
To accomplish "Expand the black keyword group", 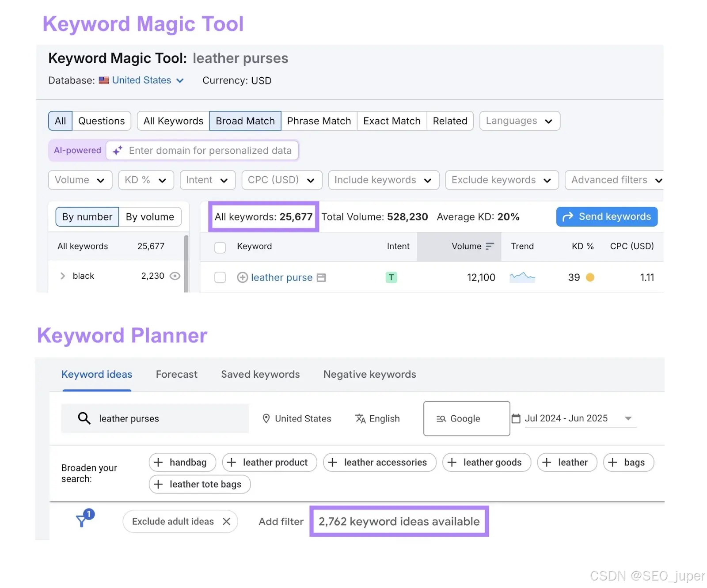I will (x=63, y=276).
